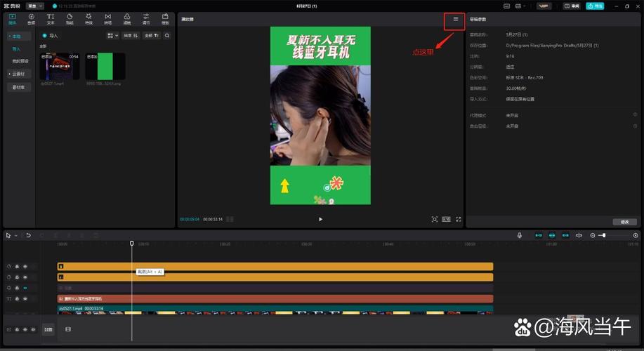644x351 pixels.
Task: Open the 特效 effects tab
Action: (x=88, y=19)
